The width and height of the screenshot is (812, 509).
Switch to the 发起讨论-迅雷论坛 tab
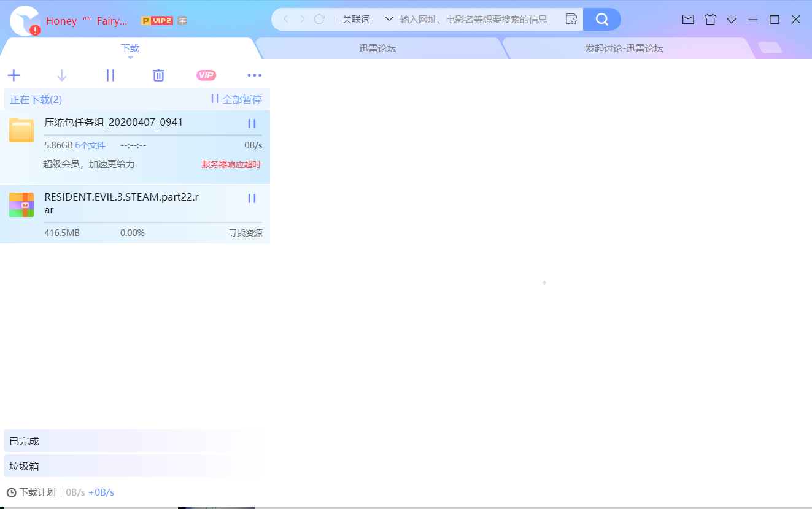tap(624, 48)
